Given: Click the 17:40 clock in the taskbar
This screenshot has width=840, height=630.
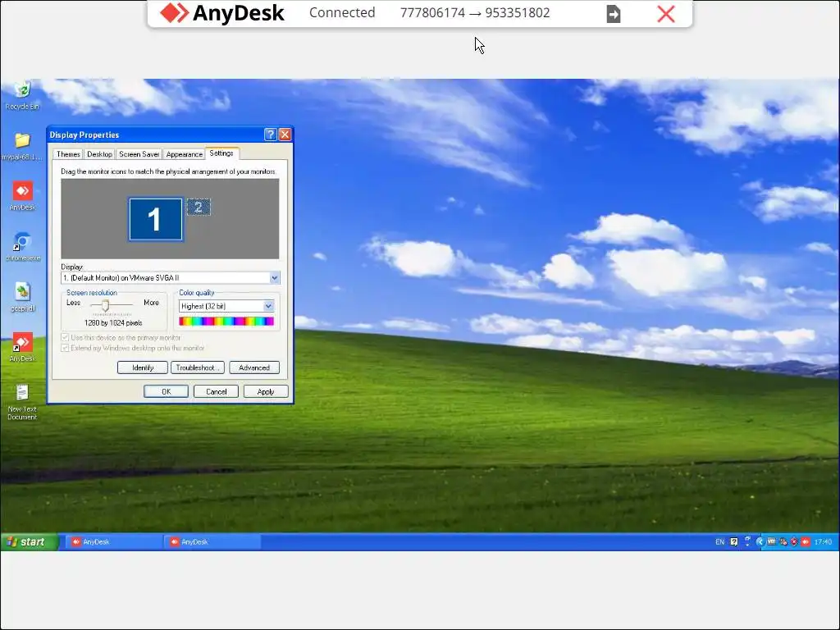Looking at the screenshot, I should click(x=823, y=542).
